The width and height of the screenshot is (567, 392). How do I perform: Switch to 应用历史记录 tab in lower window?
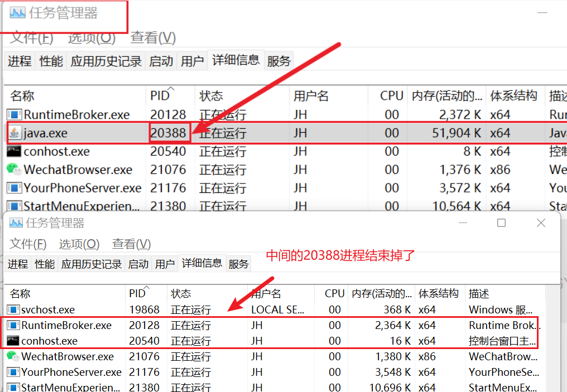(91, 264)
